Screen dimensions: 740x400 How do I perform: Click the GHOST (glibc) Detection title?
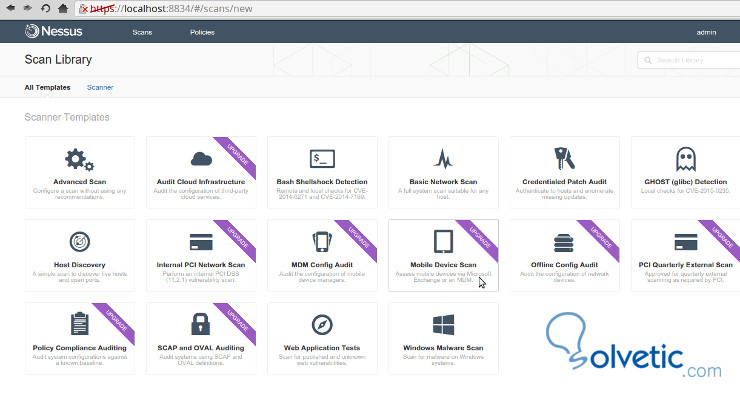pyautogui.click(x=686, y=182)
